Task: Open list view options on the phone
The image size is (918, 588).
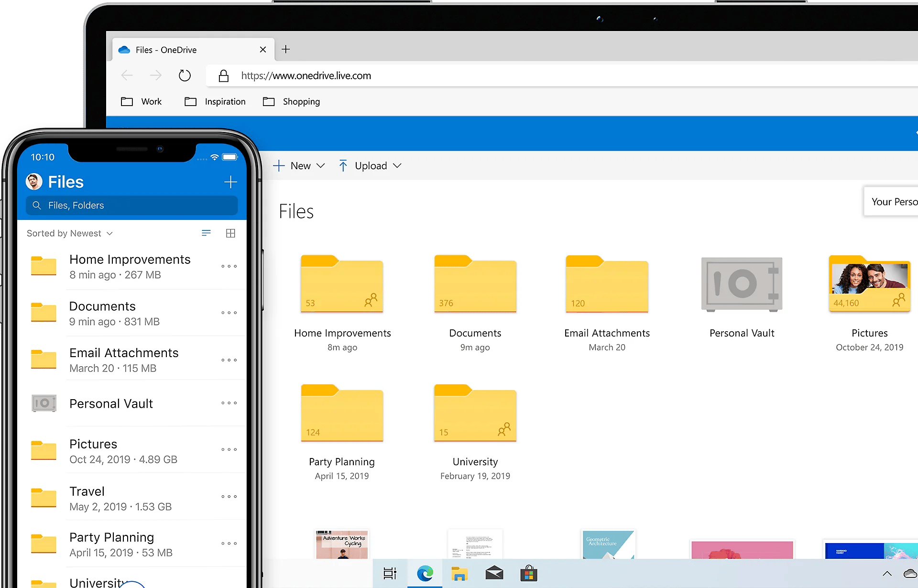Action: coord(207,233)
